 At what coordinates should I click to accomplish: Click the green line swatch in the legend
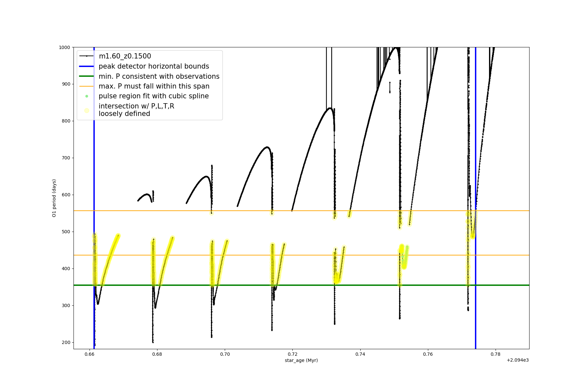(x=87, y=76)
